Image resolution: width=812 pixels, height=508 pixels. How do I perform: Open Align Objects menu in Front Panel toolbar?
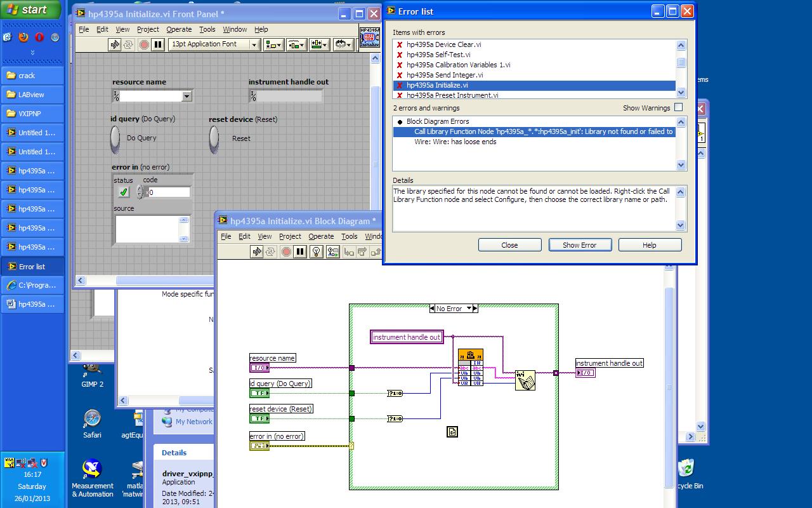[x=274, y=44]
